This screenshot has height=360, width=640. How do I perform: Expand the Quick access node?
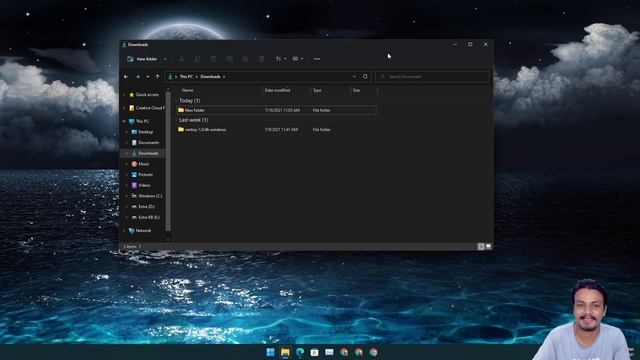click(124, 95)
